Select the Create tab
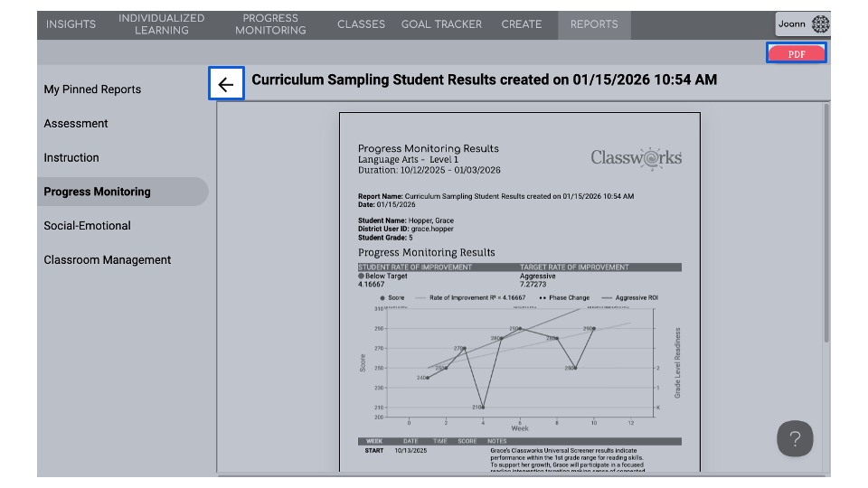 pos(522,24)
